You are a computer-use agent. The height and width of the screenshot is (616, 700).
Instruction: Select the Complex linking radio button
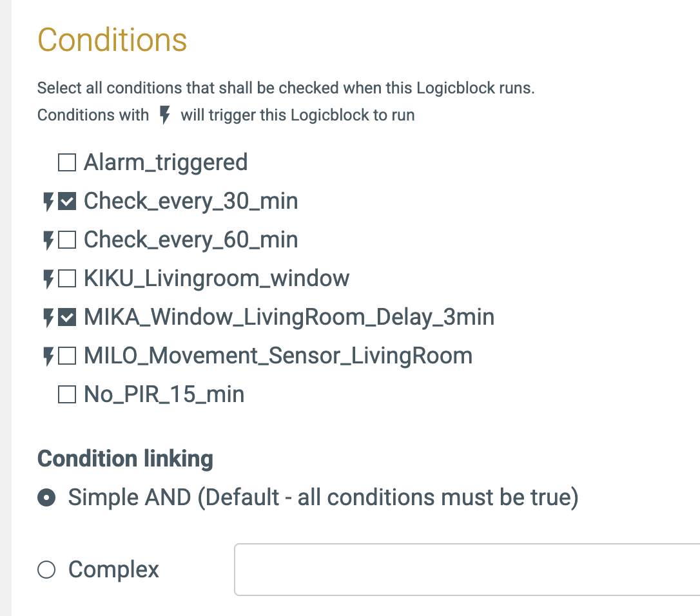(x=46, y=570)
